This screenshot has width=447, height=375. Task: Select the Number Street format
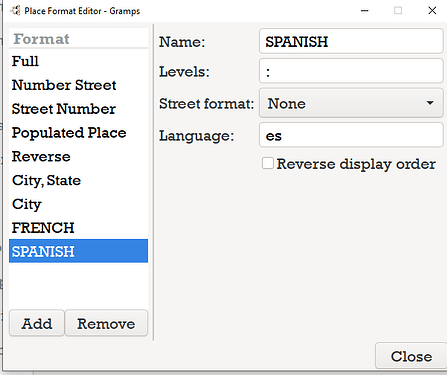[78, 85]
